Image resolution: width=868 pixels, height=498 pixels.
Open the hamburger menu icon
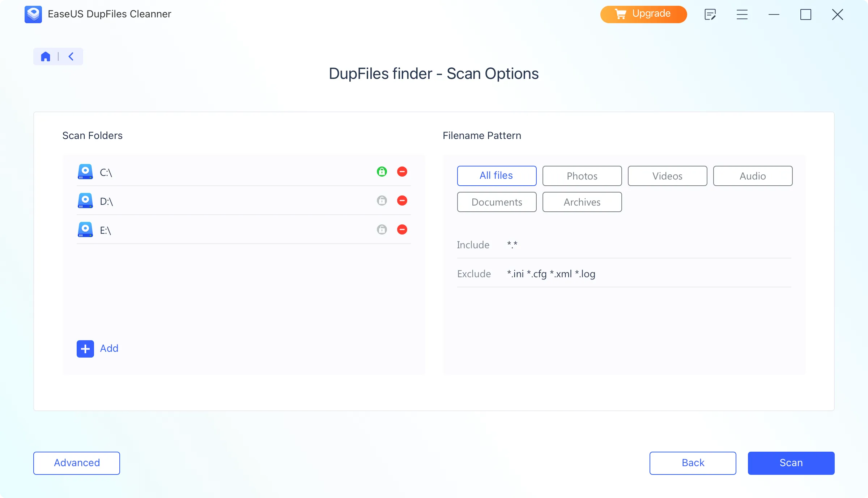tap(742, 14)
